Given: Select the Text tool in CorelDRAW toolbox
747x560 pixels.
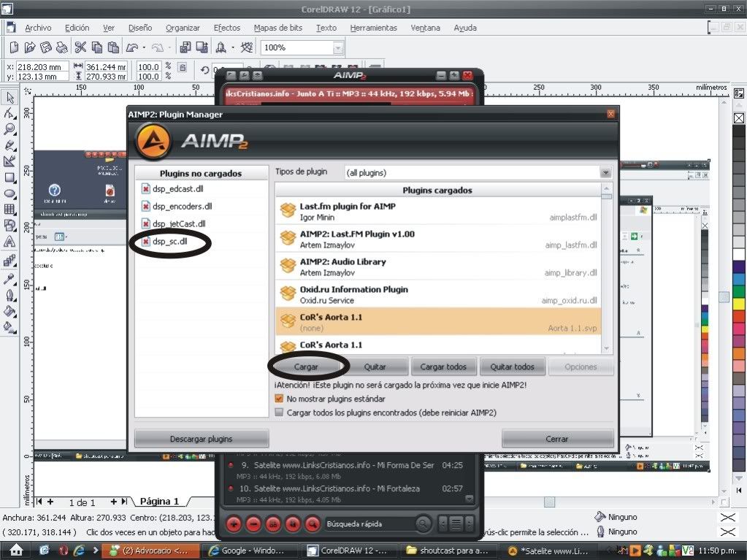Looking at the screenshot, I should pyautogui.click(x=9, y=242).
